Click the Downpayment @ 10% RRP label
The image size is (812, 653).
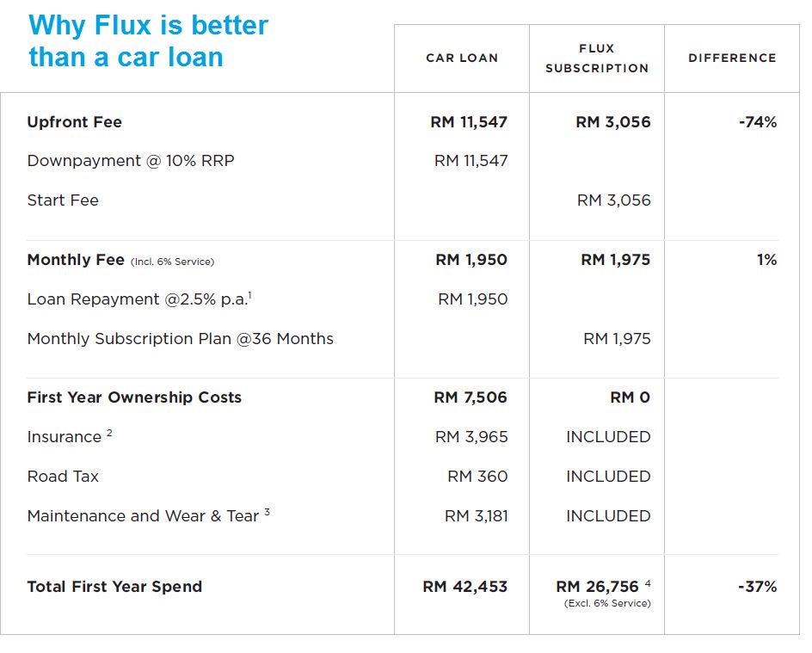[131, 161]
